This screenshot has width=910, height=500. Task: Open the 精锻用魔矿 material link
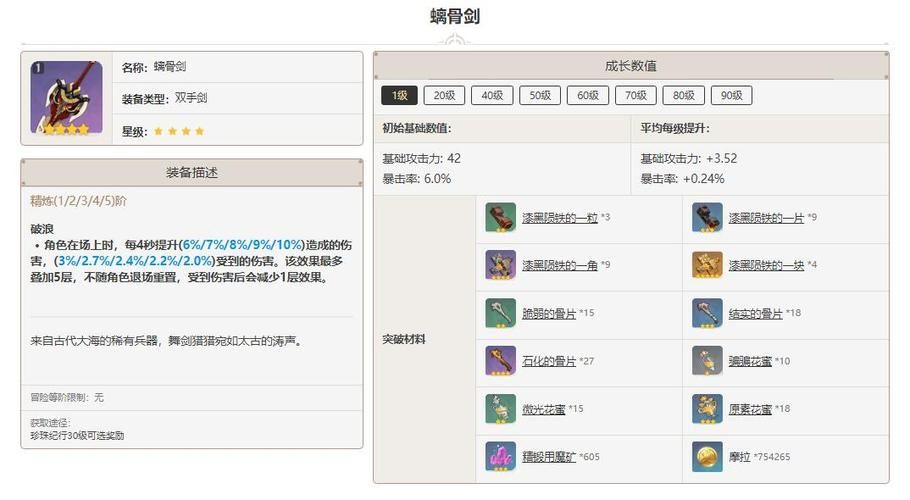point(549,457)
